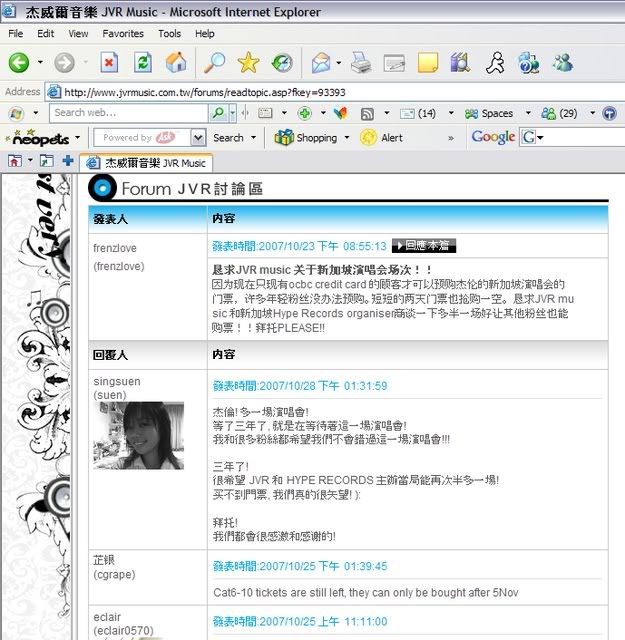The image size is (625, 640).
Task: Stop page loading with red X icon
Action: pyautogui.click(x=109, y=62)
